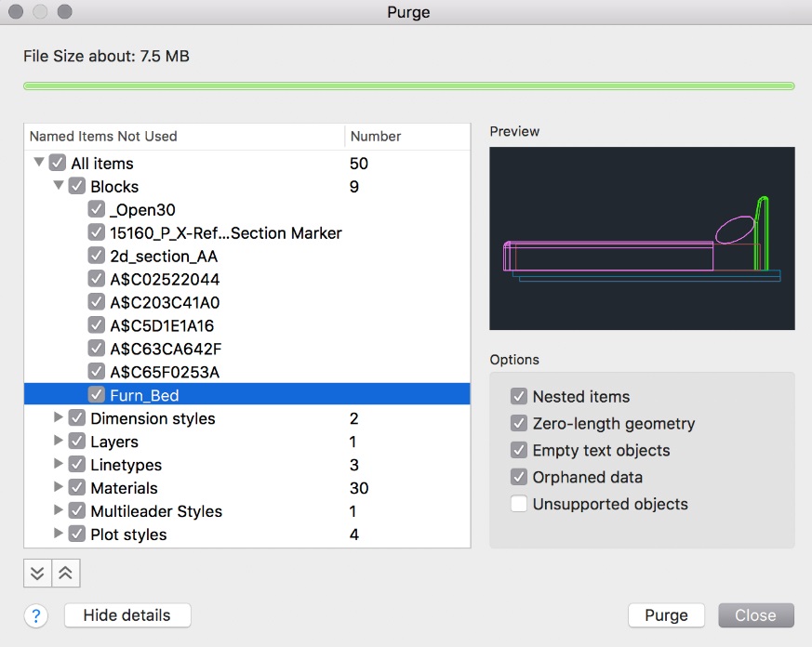Uncheck the Nested items option

pyautogui.click(x=518, y=397)
